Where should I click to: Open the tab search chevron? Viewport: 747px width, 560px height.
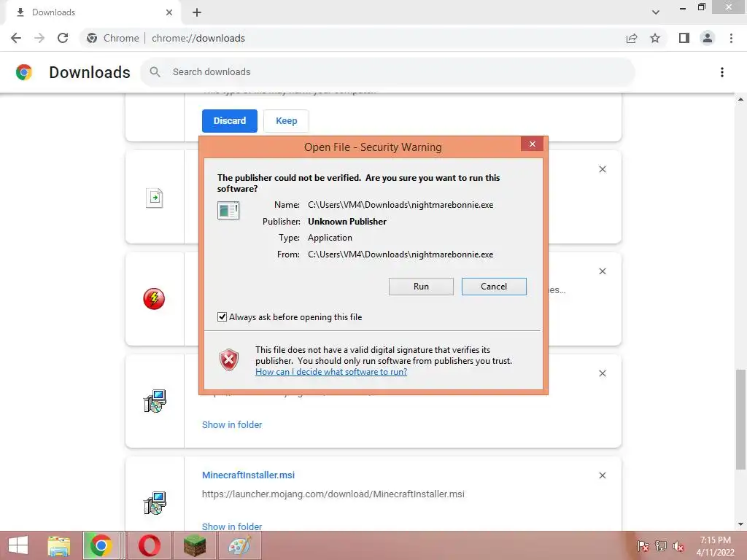[656, 12]
